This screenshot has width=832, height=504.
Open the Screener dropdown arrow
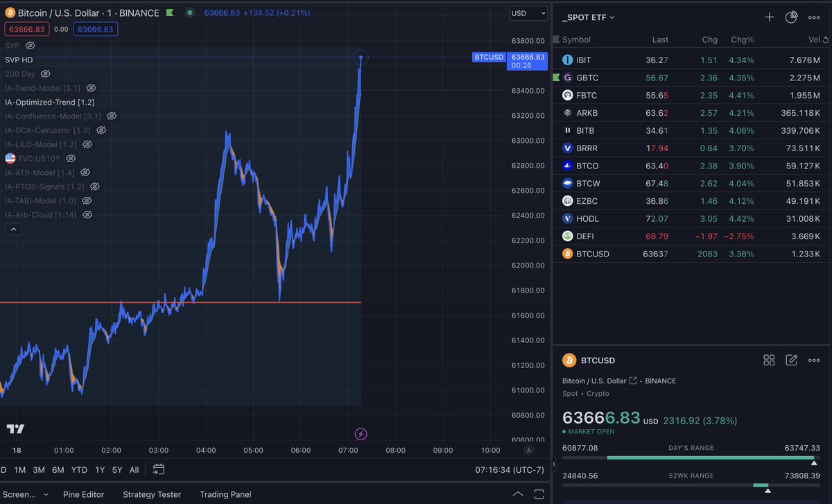tap(46, 494)
